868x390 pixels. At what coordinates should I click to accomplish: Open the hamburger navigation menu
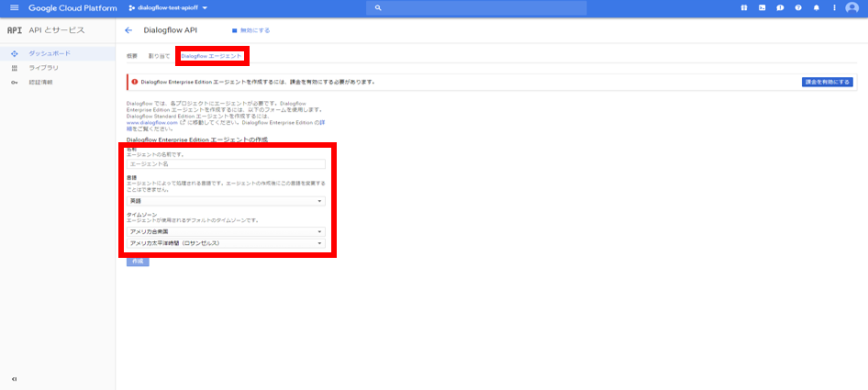15,8
